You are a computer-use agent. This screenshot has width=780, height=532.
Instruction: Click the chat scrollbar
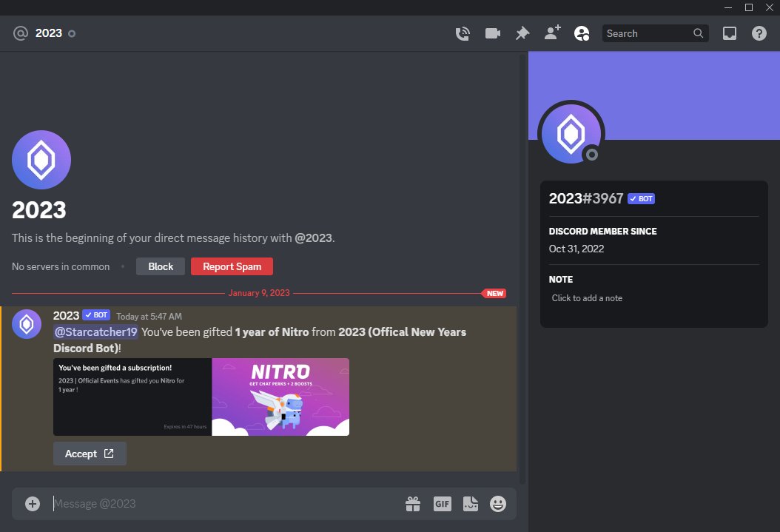pos(522,269)
